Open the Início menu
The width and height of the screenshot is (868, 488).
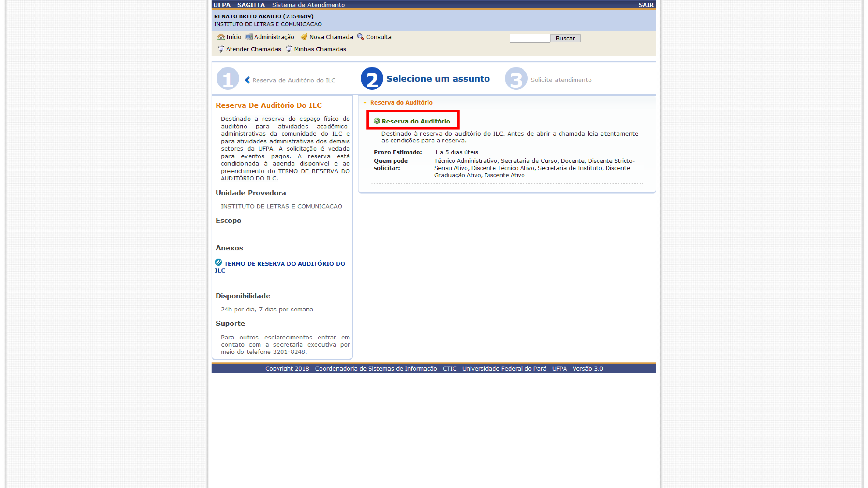234,37
